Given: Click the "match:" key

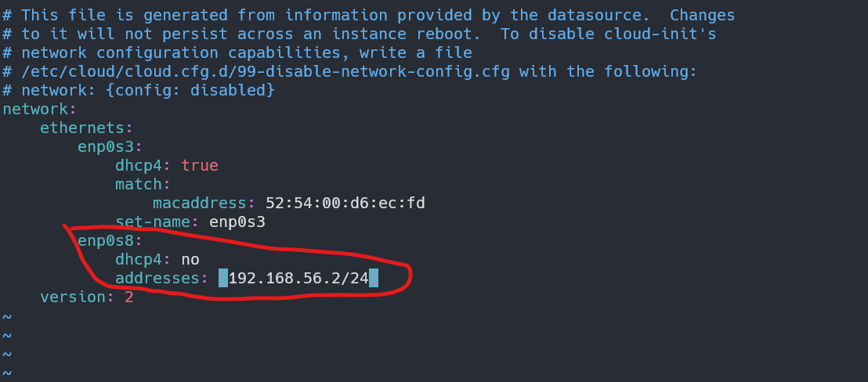Looking at the screenshot, I should (x=142, y=184).
